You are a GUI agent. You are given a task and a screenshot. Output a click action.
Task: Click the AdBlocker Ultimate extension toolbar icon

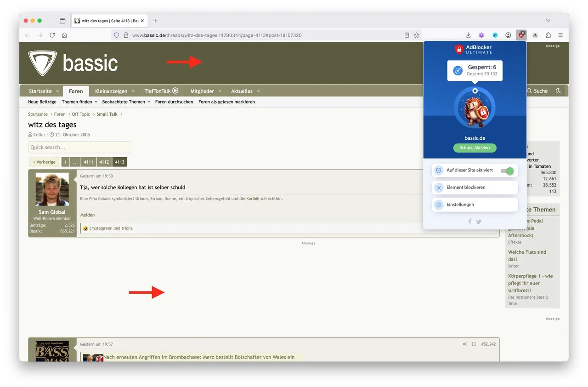coord(521,35)
